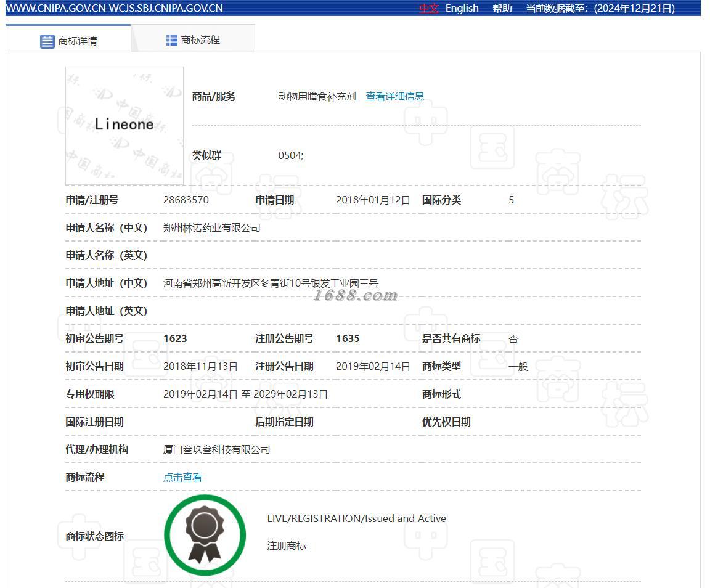Select the international class value 5

click(x=511, y=200)
